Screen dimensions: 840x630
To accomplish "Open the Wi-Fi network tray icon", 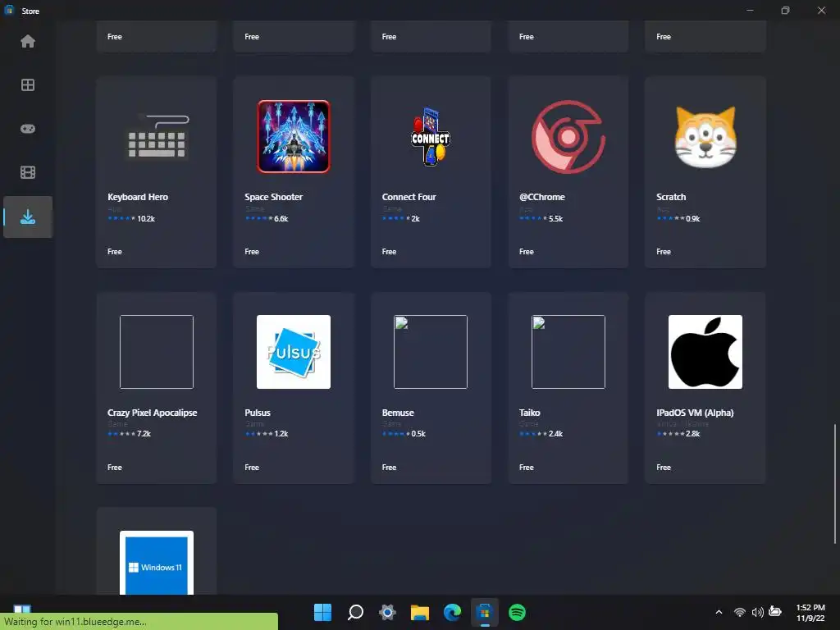I will coord(740,612).
